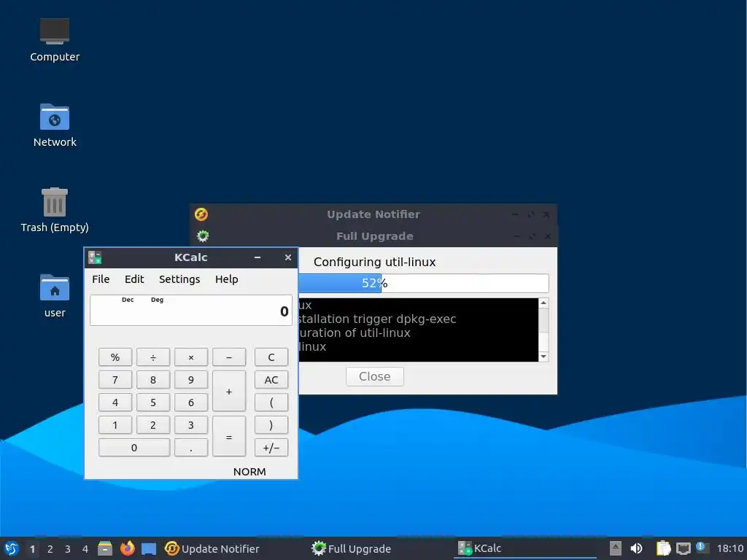Click the clock showing 18:10
This screenshot has width=747, height=560.
click(729, 548)
